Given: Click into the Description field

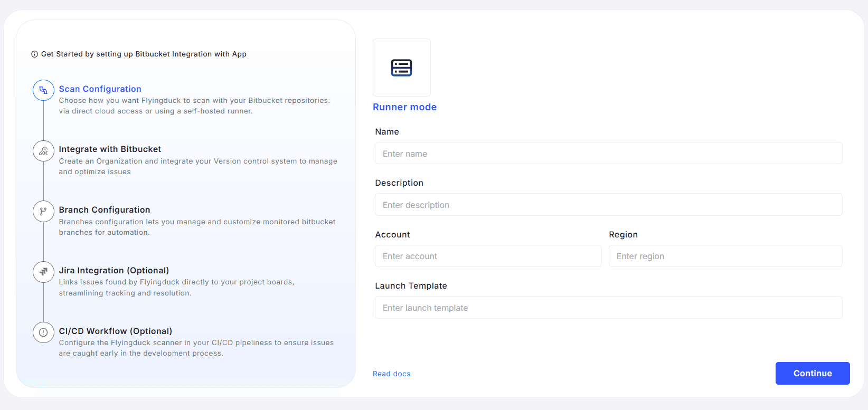Looking at the screenshot, I should 608,205.
